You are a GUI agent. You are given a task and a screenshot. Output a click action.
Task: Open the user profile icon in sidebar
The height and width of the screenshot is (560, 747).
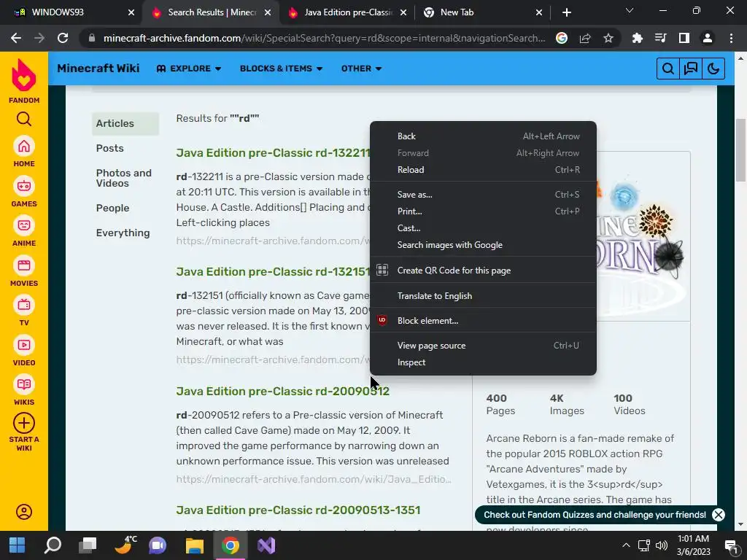click(24, 512)
